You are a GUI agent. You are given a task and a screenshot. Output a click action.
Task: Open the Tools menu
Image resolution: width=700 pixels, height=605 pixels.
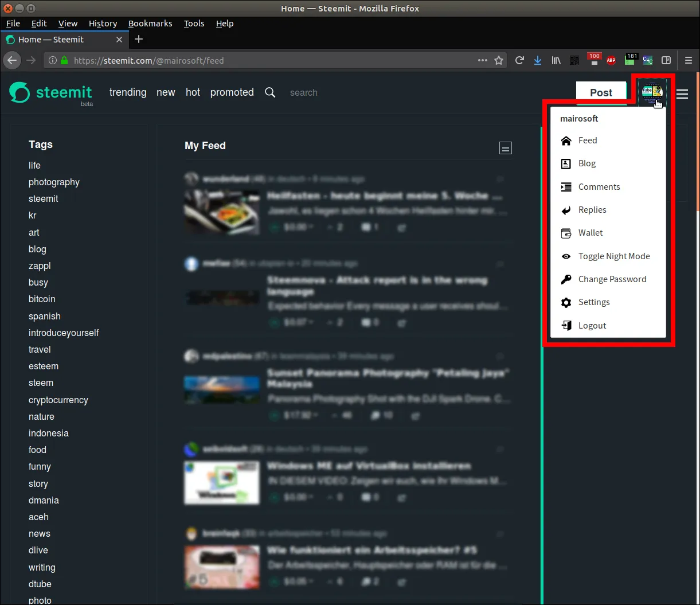click(194, 24)
